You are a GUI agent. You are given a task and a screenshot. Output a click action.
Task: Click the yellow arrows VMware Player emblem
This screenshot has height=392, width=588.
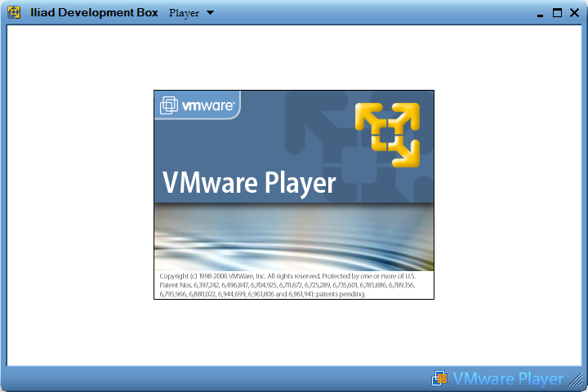[x=387, y=135]
